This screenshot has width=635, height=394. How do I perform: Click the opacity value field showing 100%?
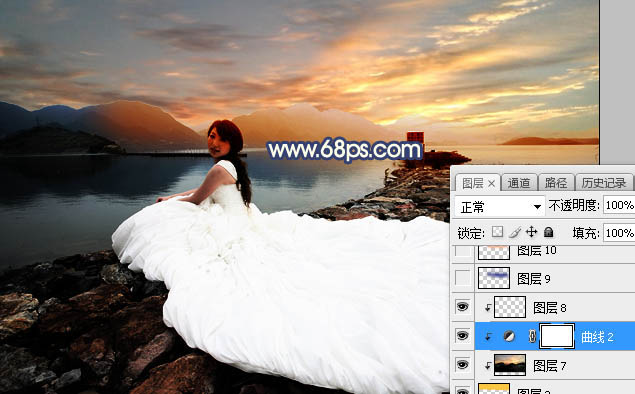click(x=619, y=205)
